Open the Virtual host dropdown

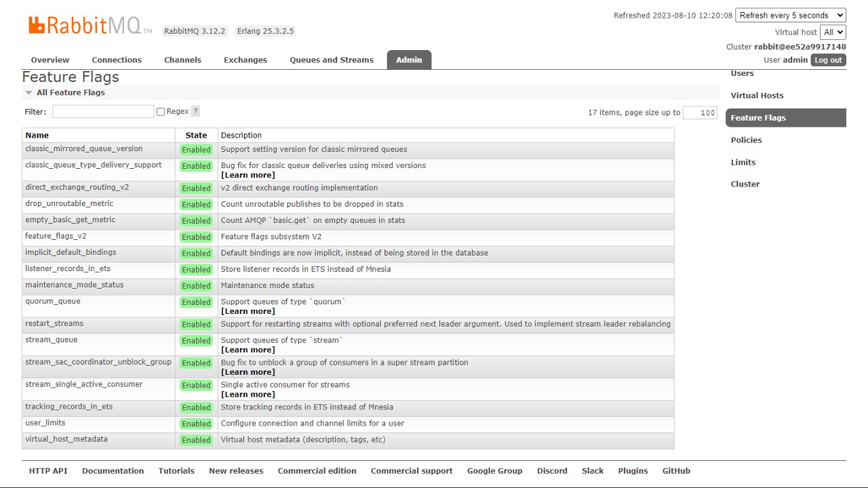[x=833, y=32]
